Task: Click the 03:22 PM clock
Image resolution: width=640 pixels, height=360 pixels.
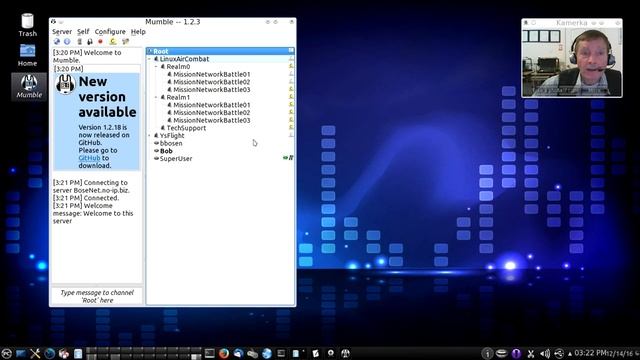Action: click(590, 353)
